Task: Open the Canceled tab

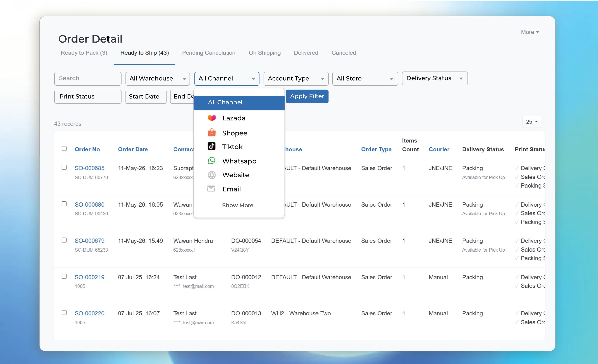Action: [x=344, y=53]
